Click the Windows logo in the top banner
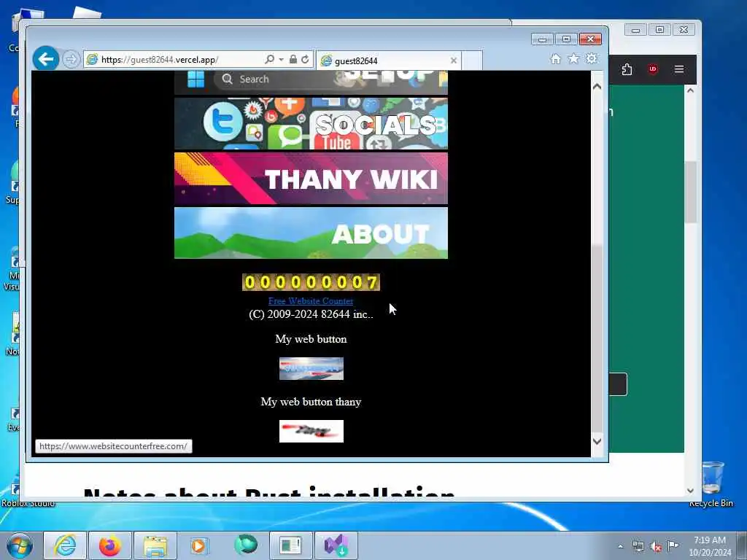The image size is (747, 560). pyautogui.click(x=196, y=79)
